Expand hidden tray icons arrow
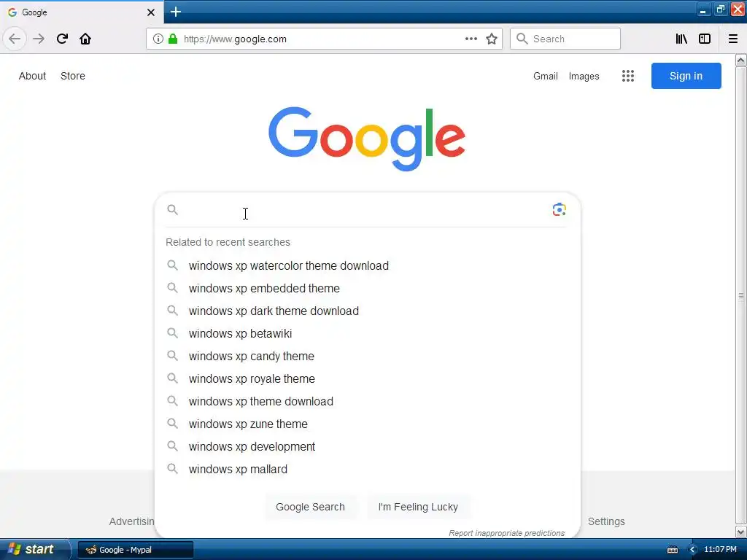This screenshot has width=747, height=560. click(x=692, y=550)
